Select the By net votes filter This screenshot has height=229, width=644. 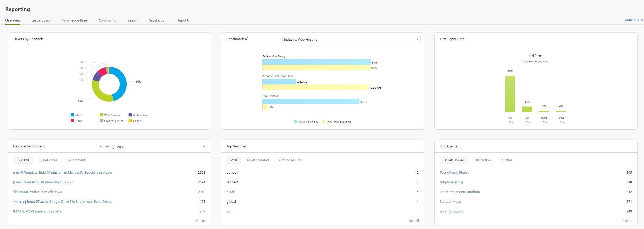[48, 160]
